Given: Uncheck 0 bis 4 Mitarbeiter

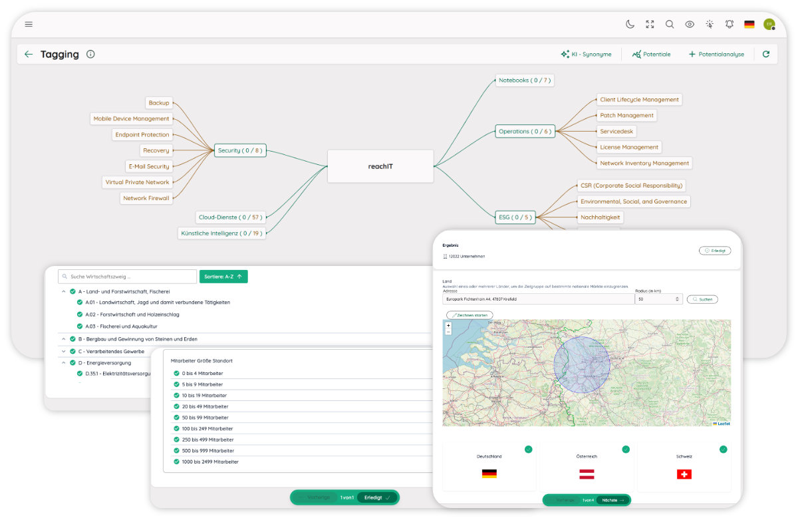Looking at the screenshot, I should pos(177,373).
